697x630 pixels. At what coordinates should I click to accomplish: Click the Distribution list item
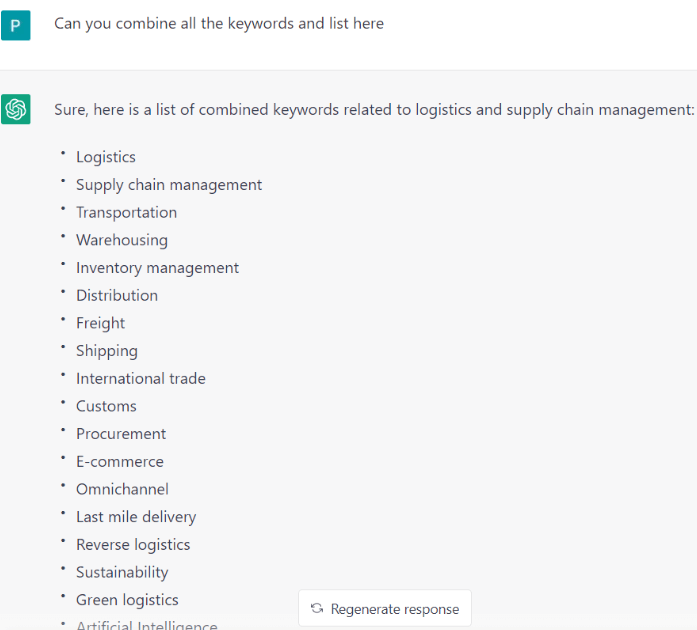(x=117, y=296)
